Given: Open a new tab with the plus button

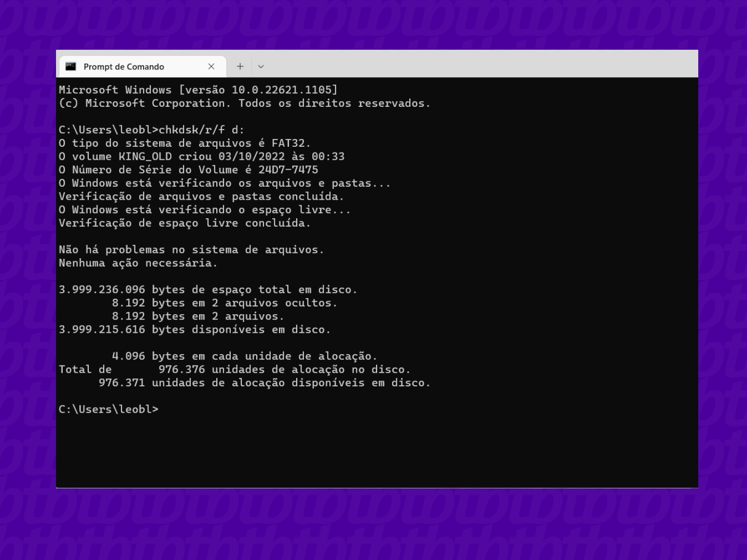Looking at the screenshot, I should pos(240,66).
